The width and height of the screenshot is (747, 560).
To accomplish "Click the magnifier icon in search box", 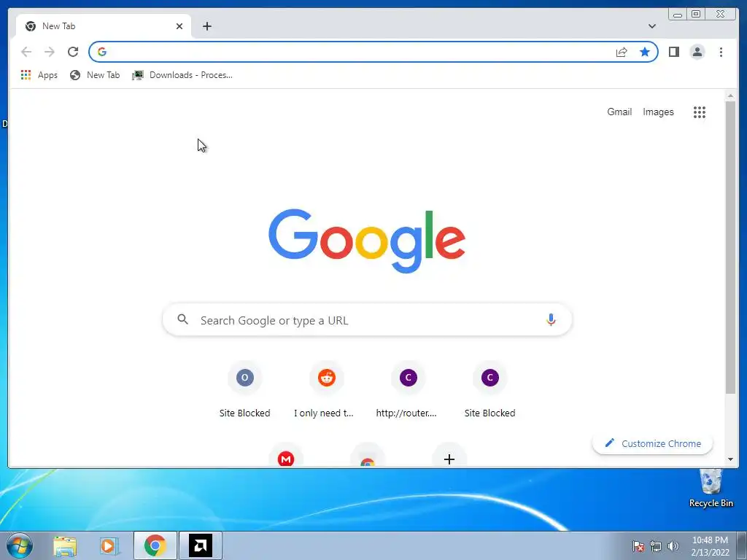I will click(x=183, y=319).
